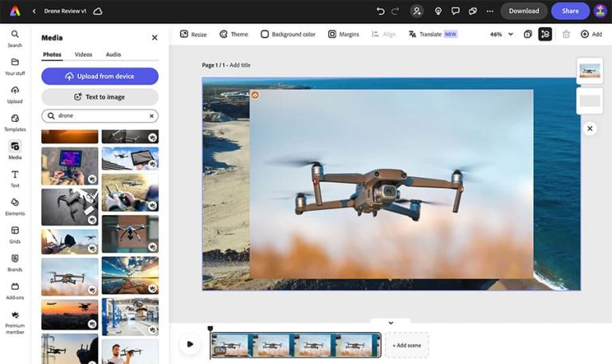Close the Media panel
The height and width of the screenshot is (364, 612).
coord(155,37)
